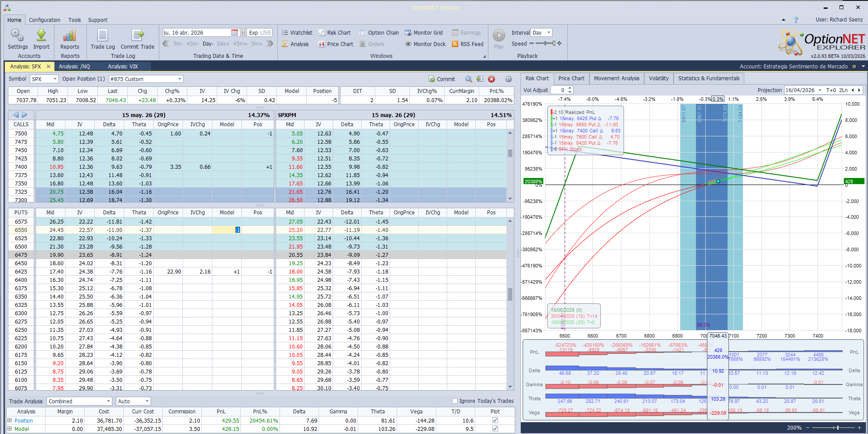
Task: Go to the next expiration with the right arrow
Action: (x=25, y=115)
